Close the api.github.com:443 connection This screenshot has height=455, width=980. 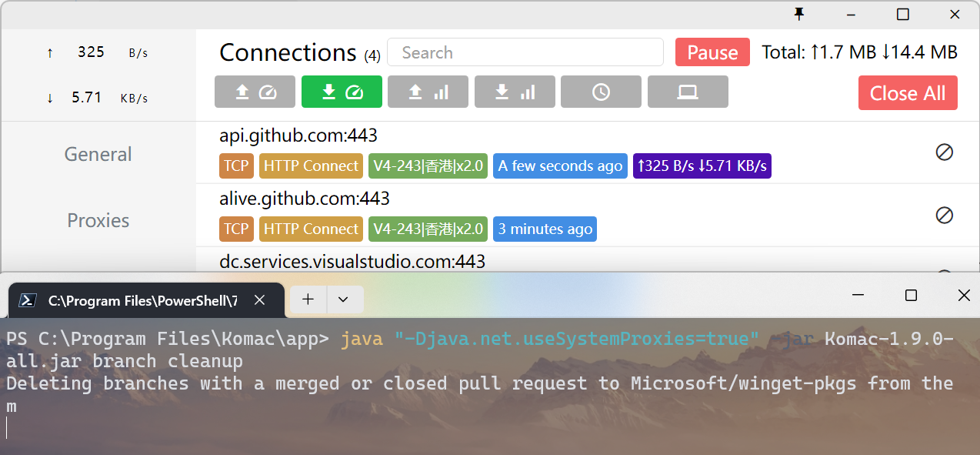coord(945,152)
